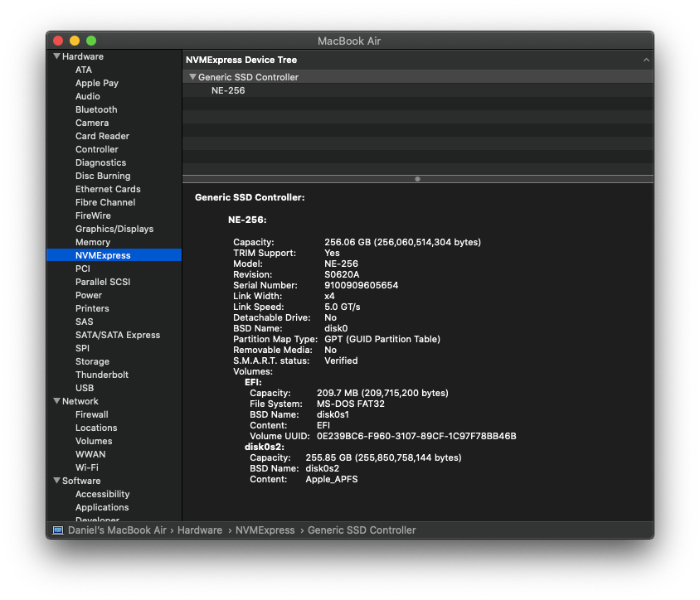Collapse the Network section triangle

(x=56, y=401)
